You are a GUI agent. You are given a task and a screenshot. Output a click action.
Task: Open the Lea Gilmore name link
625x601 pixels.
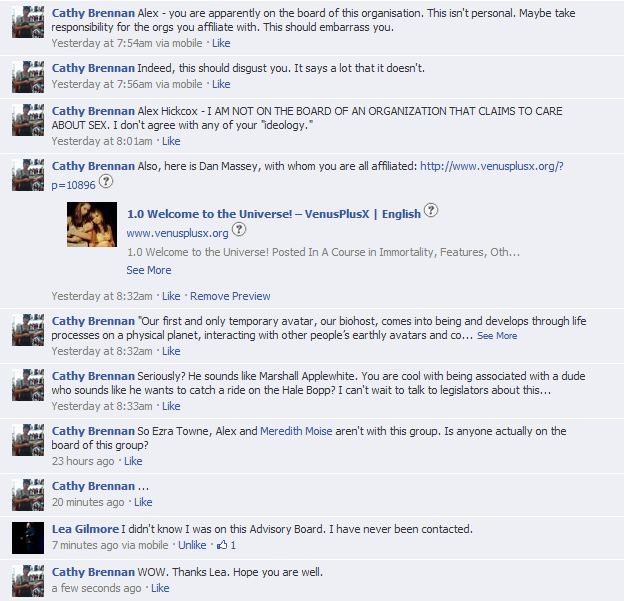85,529
